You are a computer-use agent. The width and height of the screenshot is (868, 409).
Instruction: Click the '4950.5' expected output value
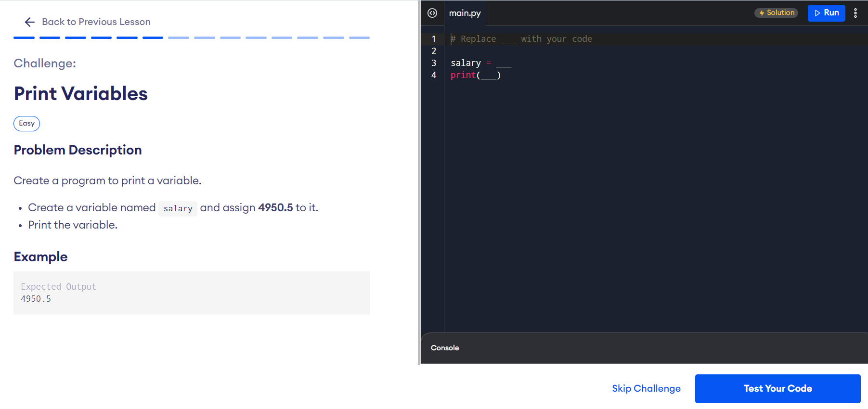coord(36,299)
